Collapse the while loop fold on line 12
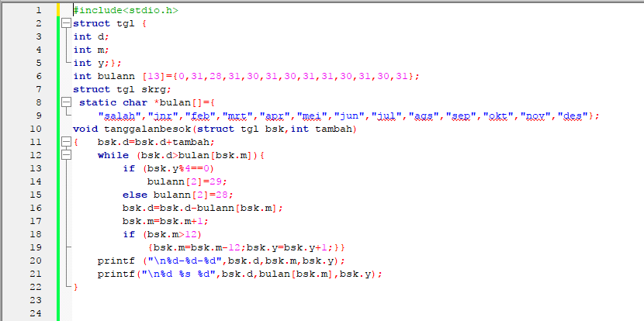 (66, 155)
